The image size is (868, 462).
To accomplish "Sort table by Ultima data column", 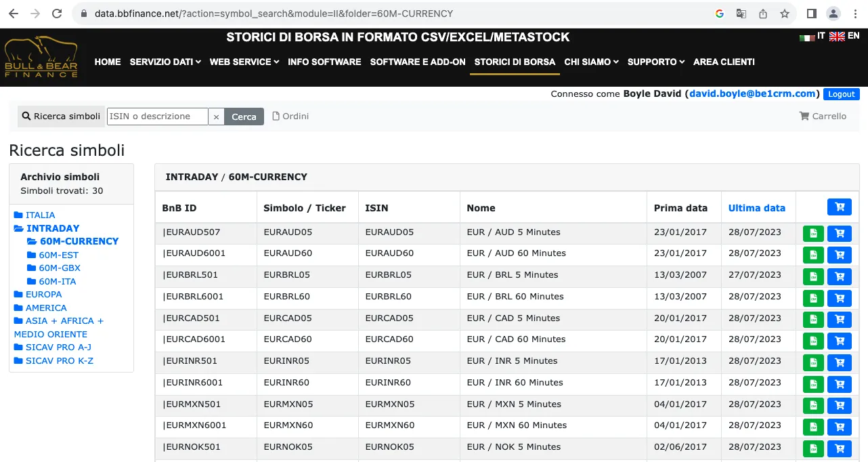I will 757,208.
